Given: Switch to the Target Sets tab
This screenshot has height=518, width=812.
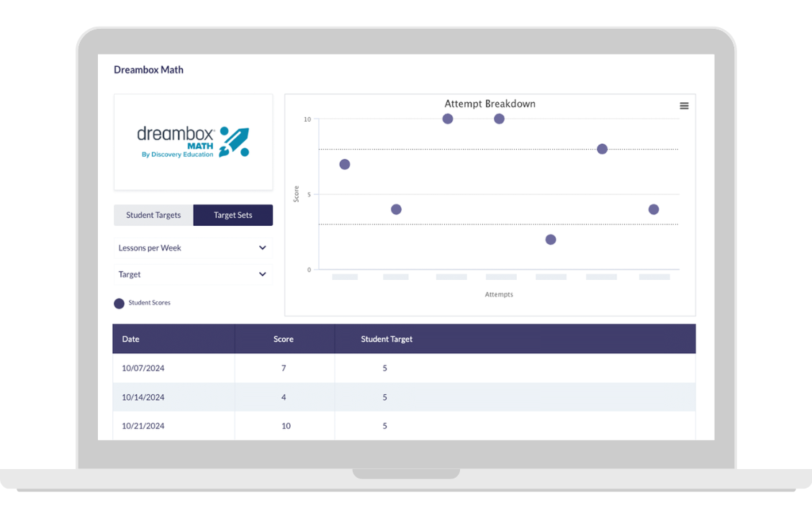Looking at the screenshot, I should click(x=233, y=215).
